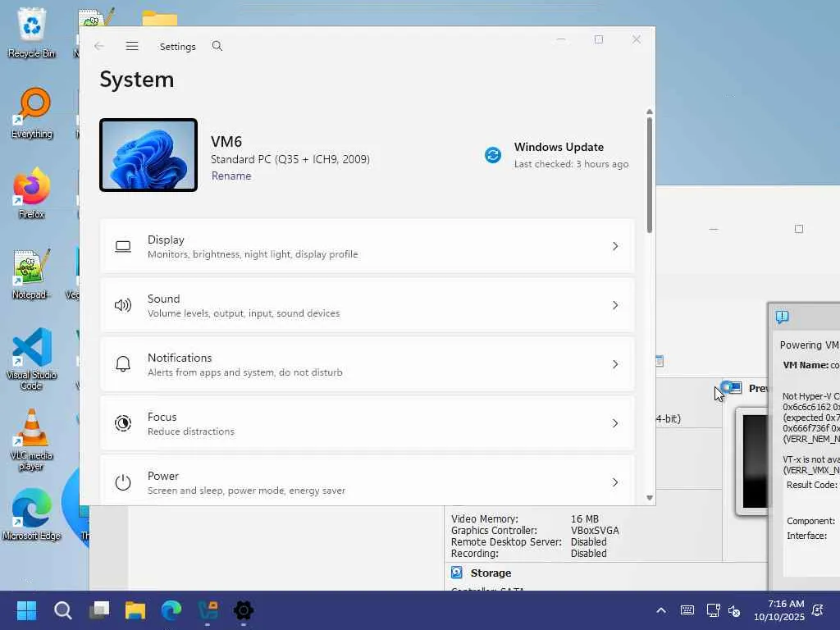This screenshot has width=840, height=630.
Task: Open the Notifications settings row
Action: click(367, 364)
